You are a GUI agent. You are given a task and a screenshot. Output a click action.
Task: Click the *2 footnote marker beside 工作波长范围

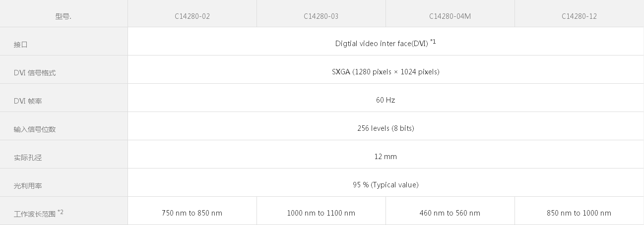point(61,212)
